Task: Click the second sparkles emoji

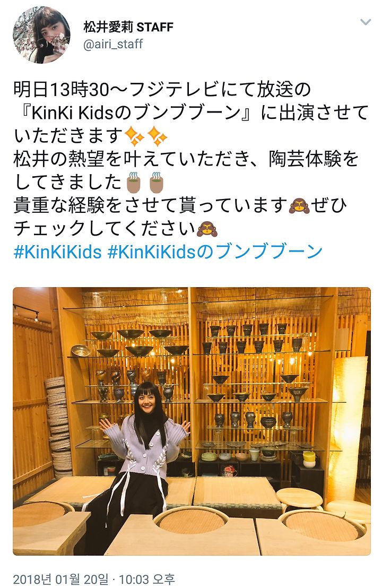Action: click(x=158, y=136)
